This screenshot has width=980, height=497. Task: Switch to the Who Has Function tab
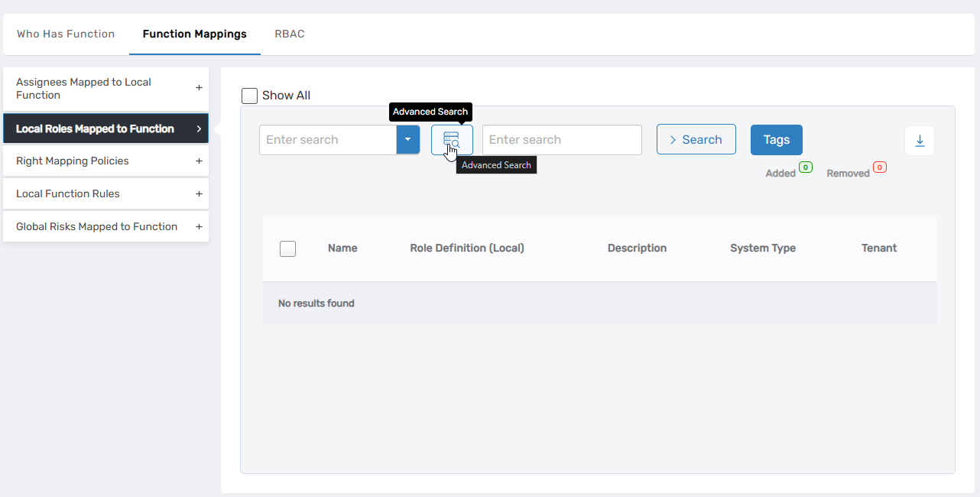(66, 34)
